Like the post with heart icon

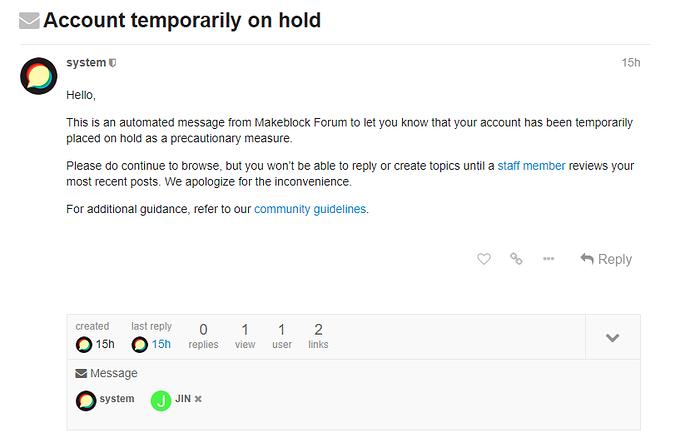tap(484, 259)
